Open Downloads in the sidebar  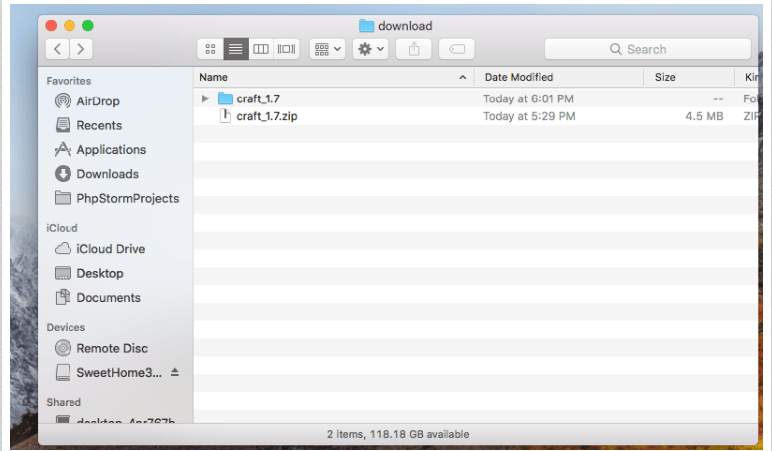point(107,174)
